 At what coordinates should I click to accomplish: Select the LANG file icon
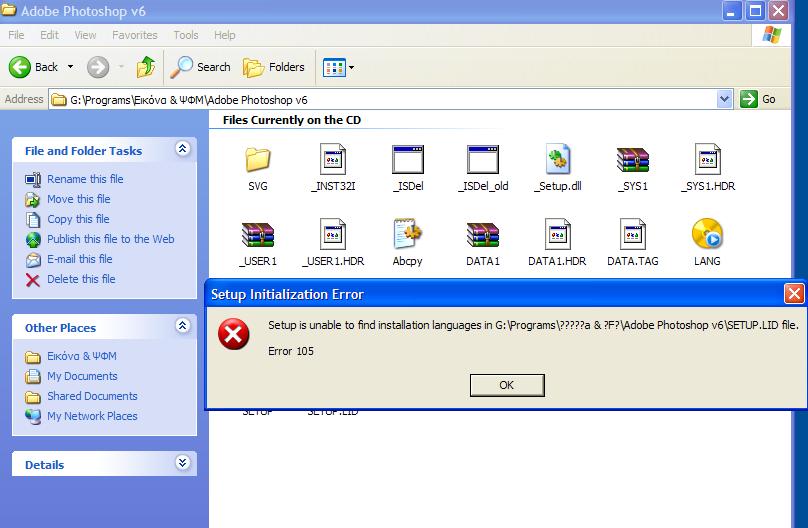point(708,234)
